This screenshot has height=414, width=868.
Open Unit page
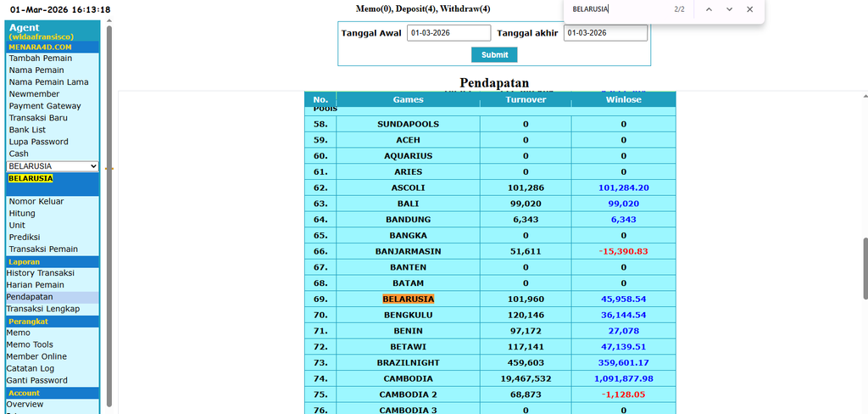pyautogui.click(x=17, y=225)
